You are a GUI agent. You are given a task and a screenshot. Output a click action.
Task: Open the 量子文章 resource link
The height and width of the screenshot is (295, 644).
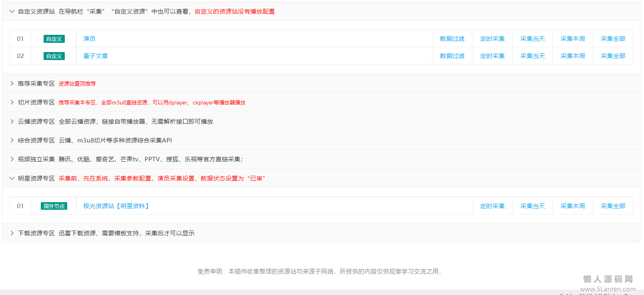pyautogui.click(x=96, y=56)
